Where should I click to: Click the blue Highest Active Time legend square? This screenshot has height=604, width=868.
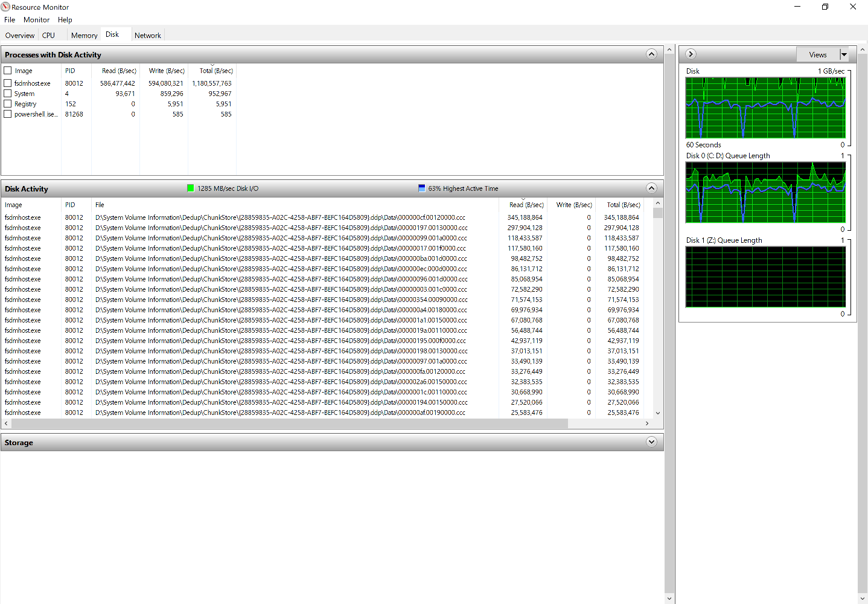point(421,188)
